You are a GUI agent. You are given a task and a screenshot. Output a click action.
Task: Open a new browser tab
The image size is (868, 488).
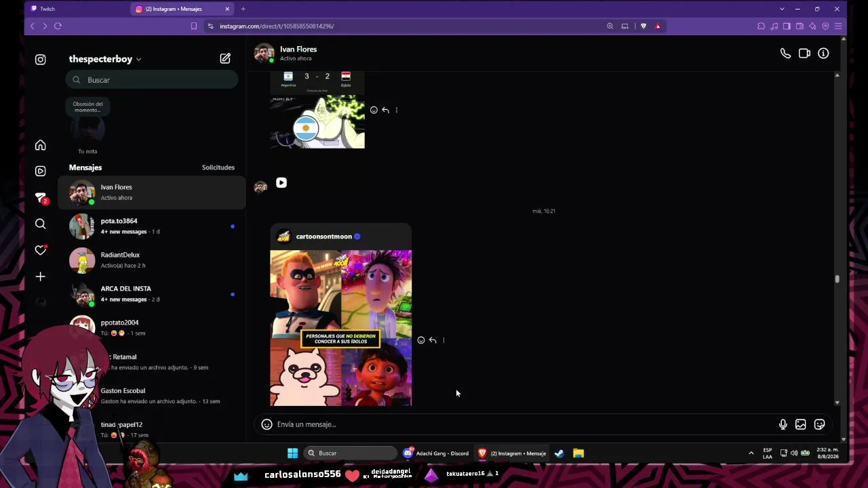[x=243, y=9]
